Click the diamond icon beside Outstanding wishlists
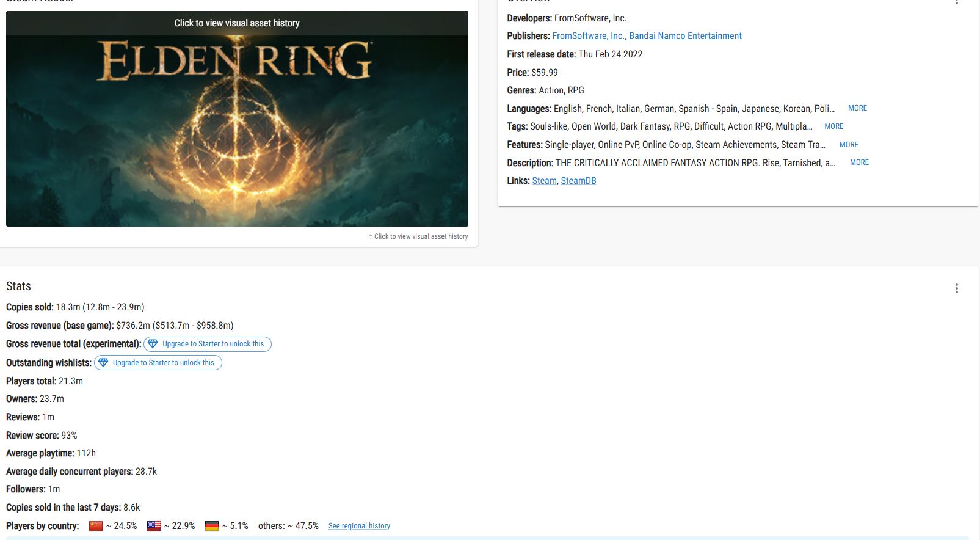This screenshot has width=980, height=540. click(103, 363)
